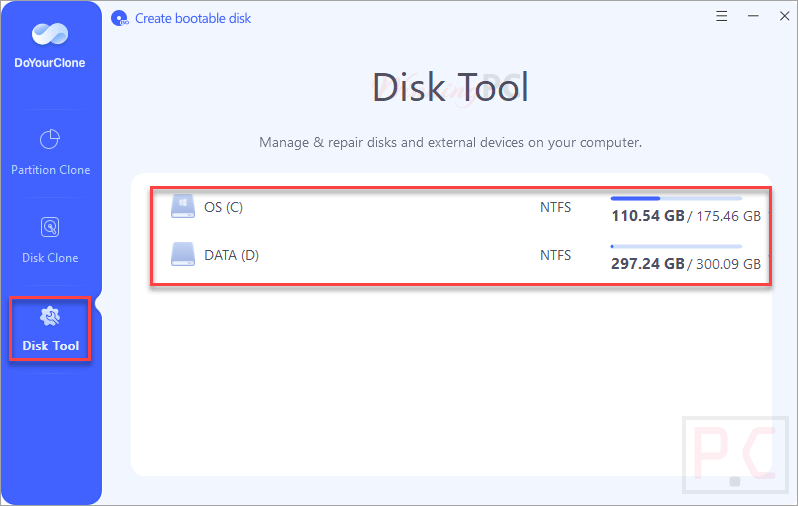The image size is (798, 506).
Task: Select the Disk Tool gear icon
Action: point(50,316)
